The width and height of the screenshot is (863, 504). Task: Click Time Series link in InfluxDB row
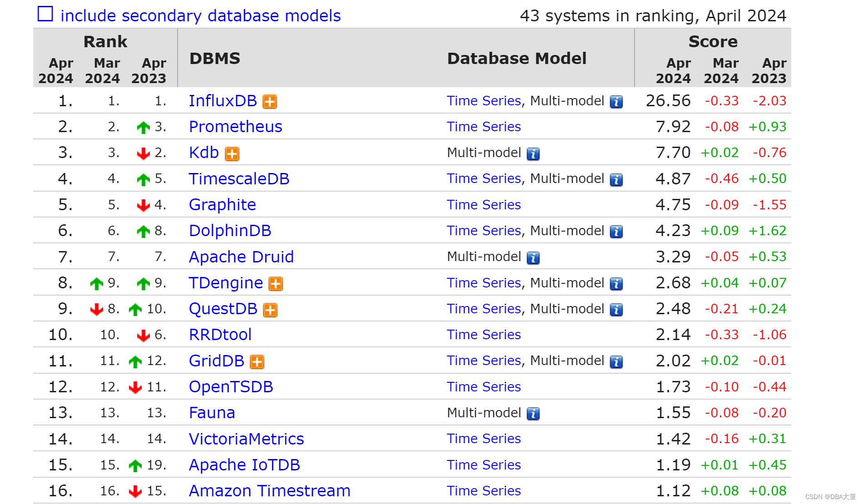tap(484, 101)
